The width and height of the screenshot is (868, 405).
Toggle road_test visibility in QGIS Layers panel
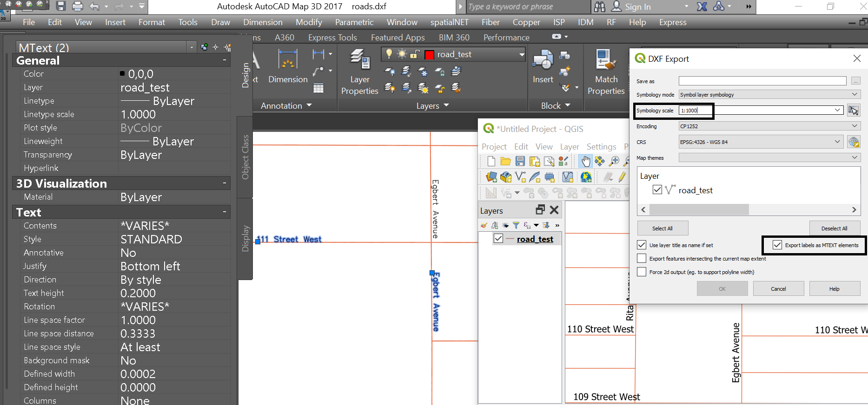498,238
